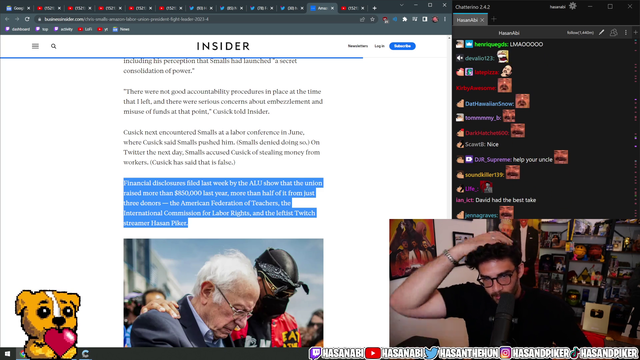The height and width of the screenshot is (360, 640).
Task: Click the Insider search magnifier icon
Action: coord(53,46)
